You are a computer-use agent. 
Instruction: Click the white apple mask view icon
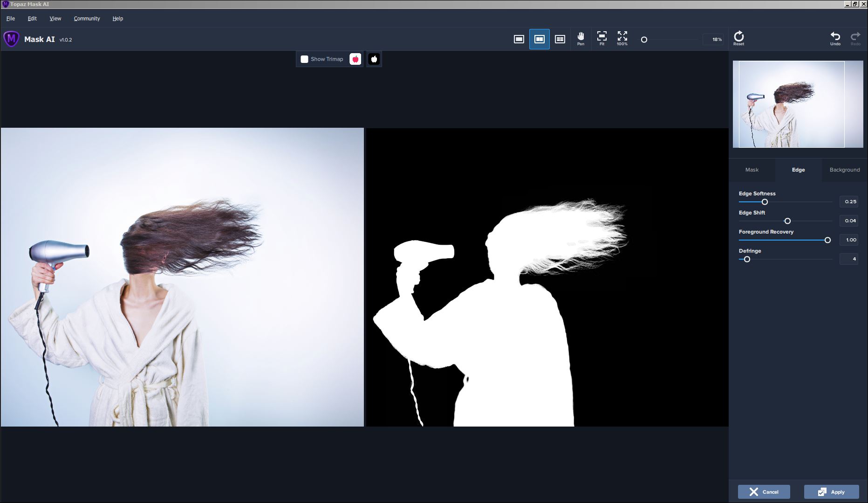point(374,59)
